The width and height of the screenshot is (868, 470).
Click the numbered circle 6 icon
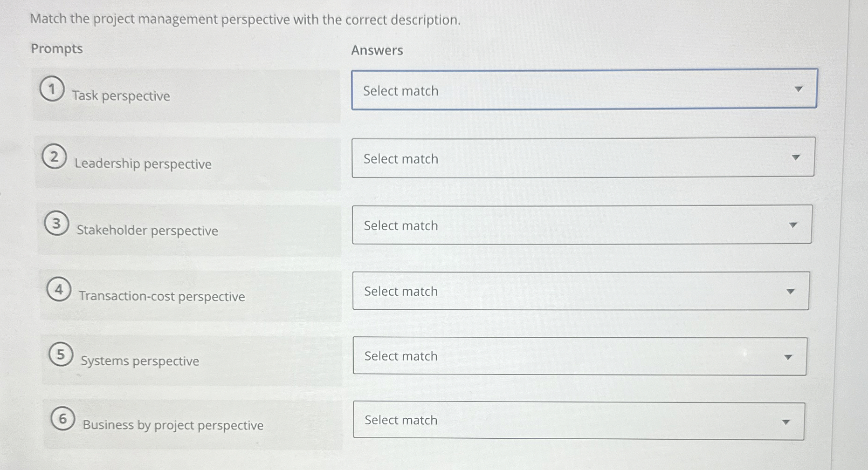(62, 419)
